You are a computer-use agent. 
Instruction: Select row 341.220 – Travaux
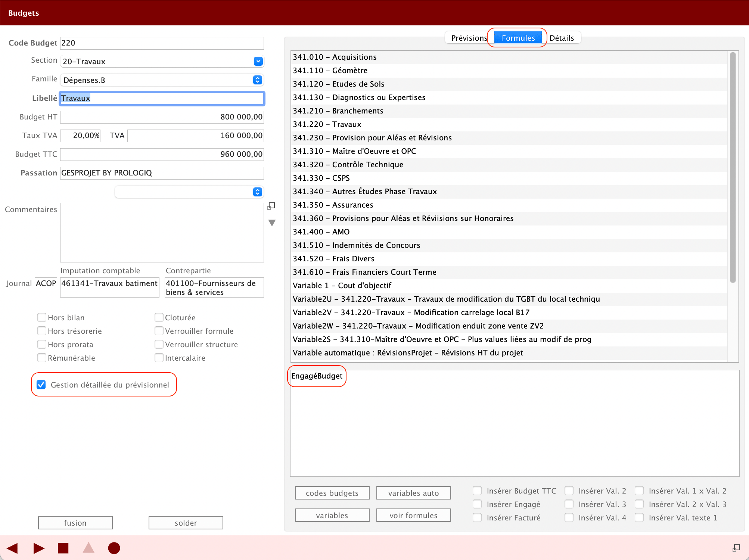point(509,124)
